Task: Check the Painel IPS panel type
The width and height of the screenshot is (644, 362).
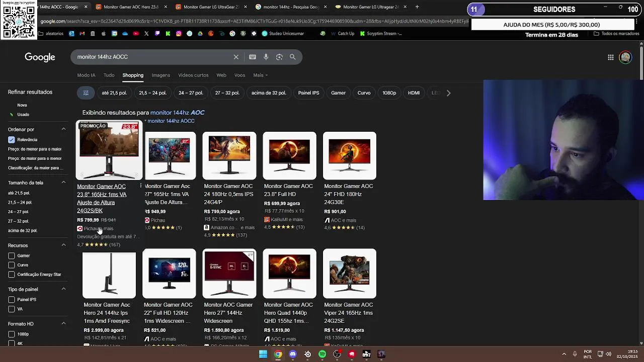Action: [12, 300]
